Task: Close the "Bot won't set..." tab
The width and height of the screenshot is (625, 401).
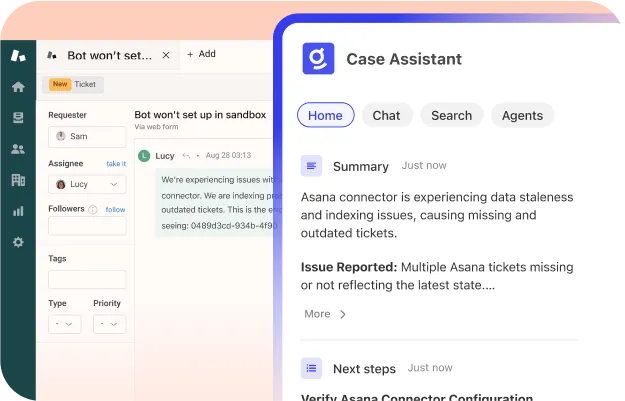Action: click(166, 55)
